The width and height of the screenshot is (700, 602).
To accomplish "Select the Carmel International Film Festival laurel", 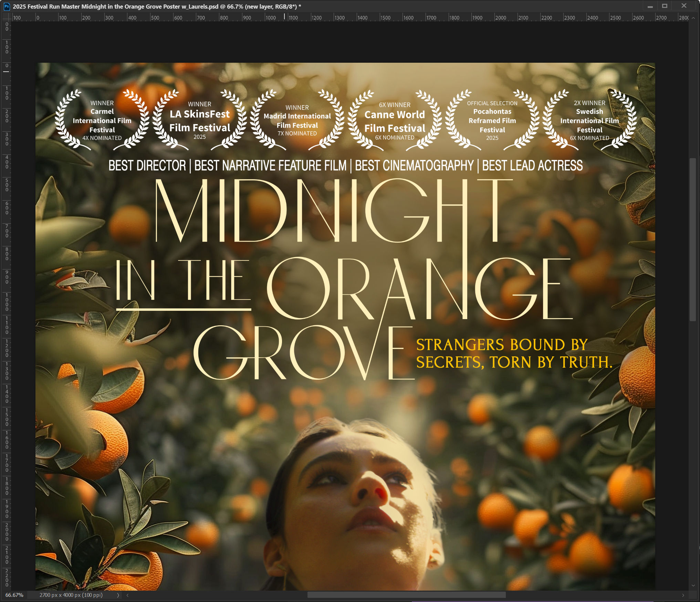I will click(x=102, y=120).
